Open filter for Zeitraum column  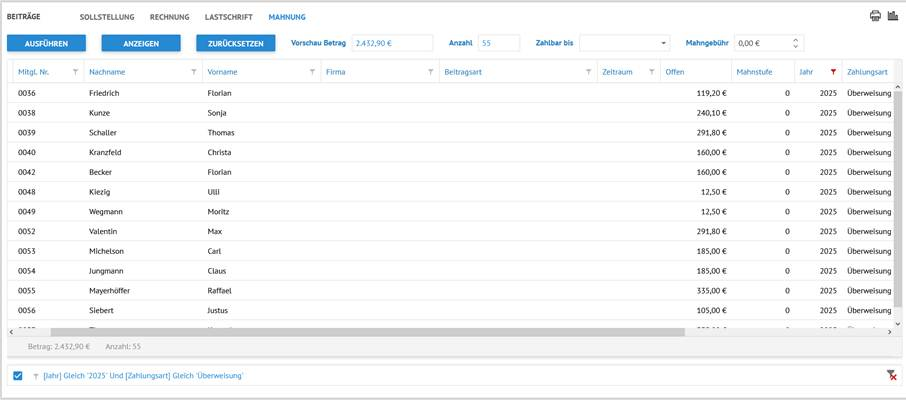651,72
